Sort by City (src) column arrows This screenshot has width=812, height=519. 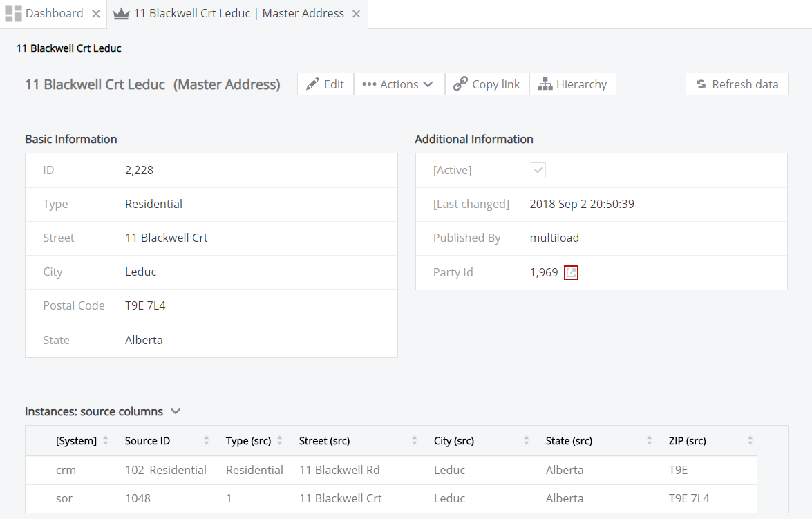click(527, 441)
